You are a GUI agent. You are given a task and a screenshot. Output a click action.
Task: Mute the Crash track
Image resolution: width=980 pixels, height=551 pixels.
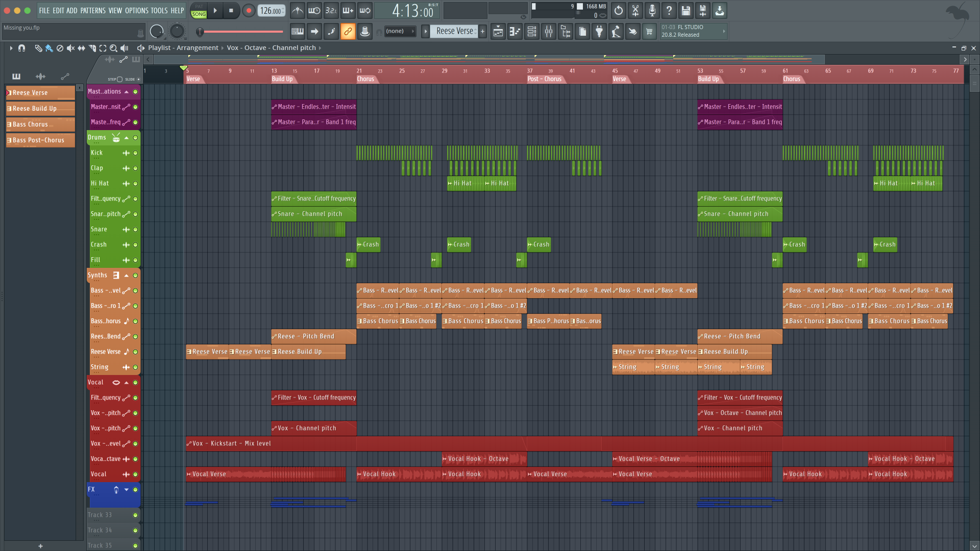pyautogui.click(x=135, y=245)
